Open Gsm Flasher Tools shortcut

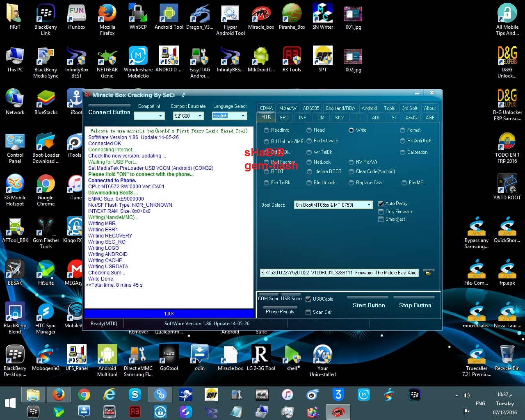(46, 233)
